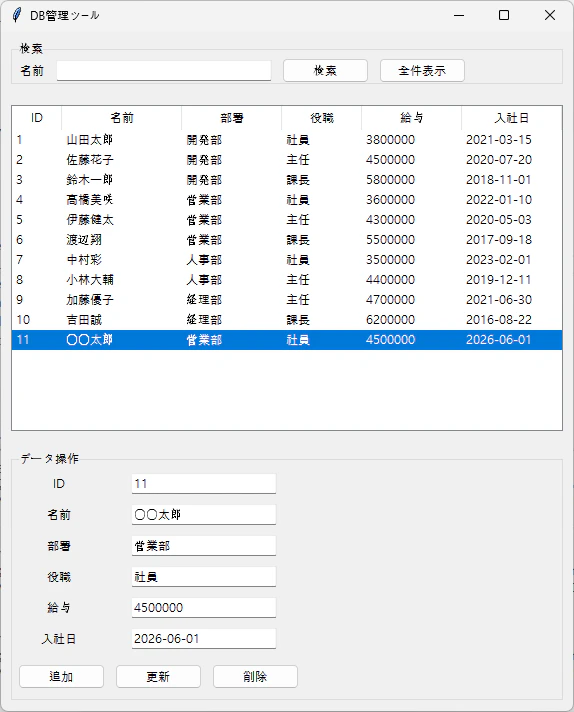The width and height of the screenshot is (574, 712).
Task: Close the DB管理ツール window
Action: pos(550,15)
